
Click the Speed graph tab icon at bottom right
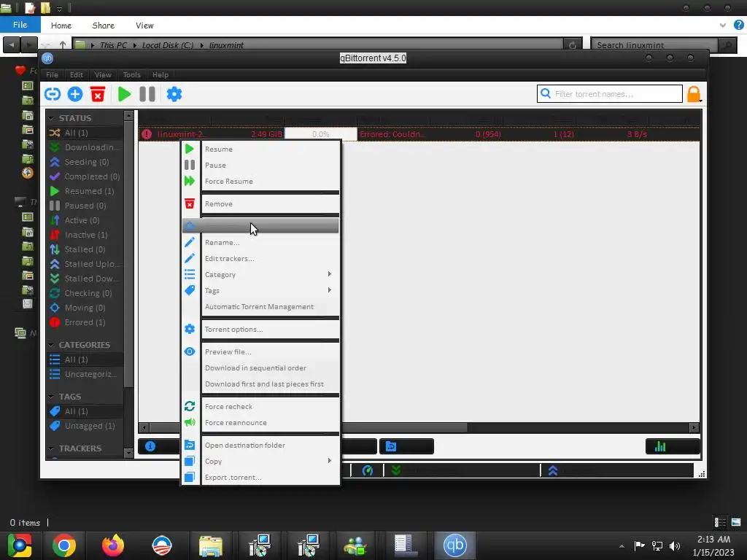click(x=660, y=446)
